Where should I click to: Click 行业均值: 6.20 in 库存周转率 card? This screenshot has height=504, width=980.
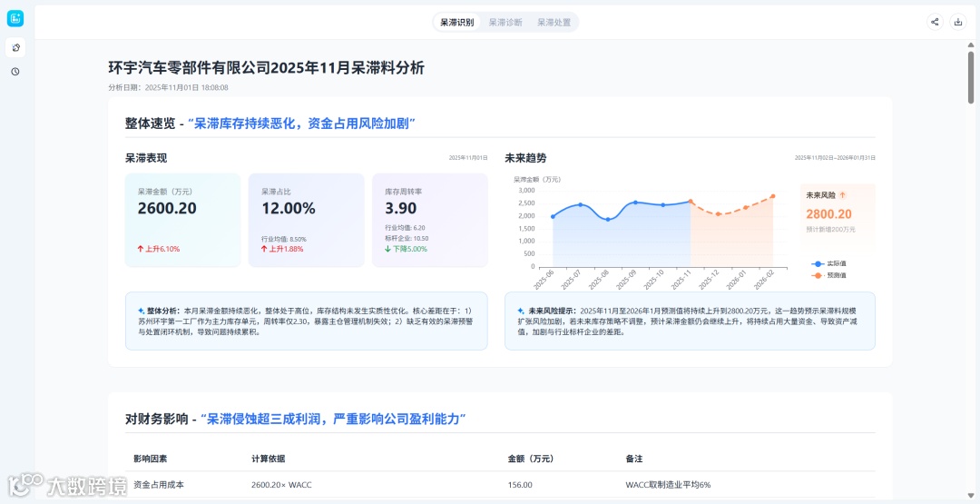[x=405, y=228]
